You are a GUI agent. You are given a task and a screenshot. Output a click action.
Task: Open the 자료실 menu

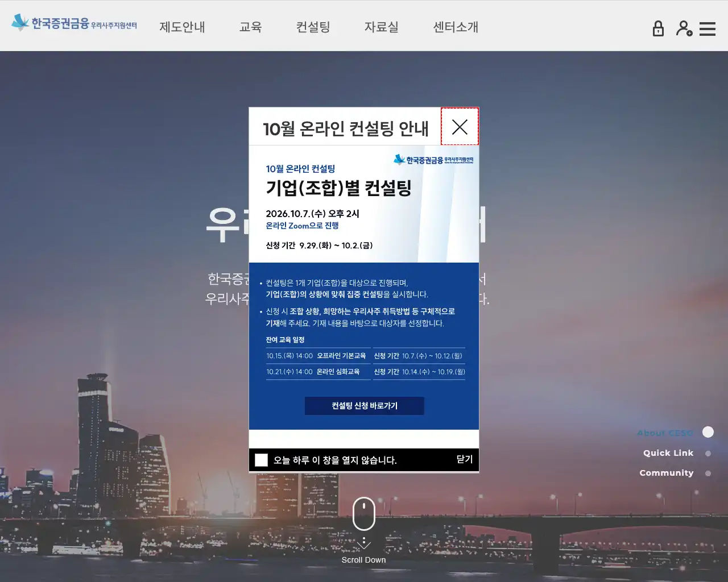(381, 27)
